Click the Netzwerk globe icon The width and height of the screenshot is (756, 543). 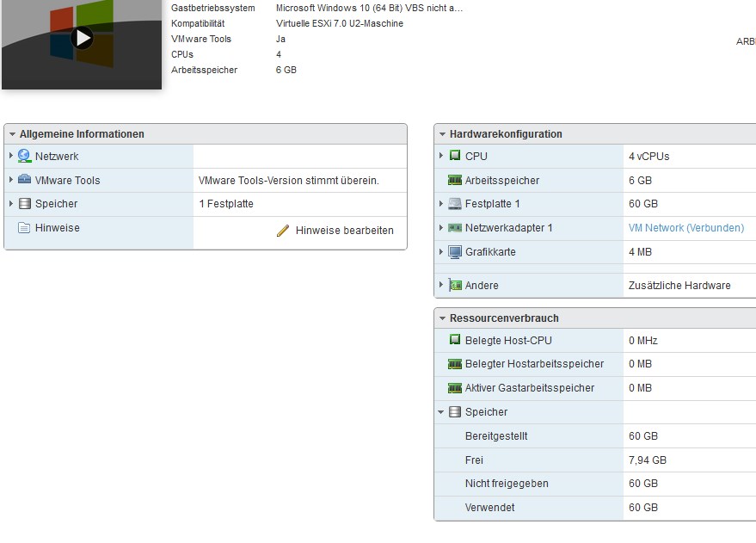point(24,157)
